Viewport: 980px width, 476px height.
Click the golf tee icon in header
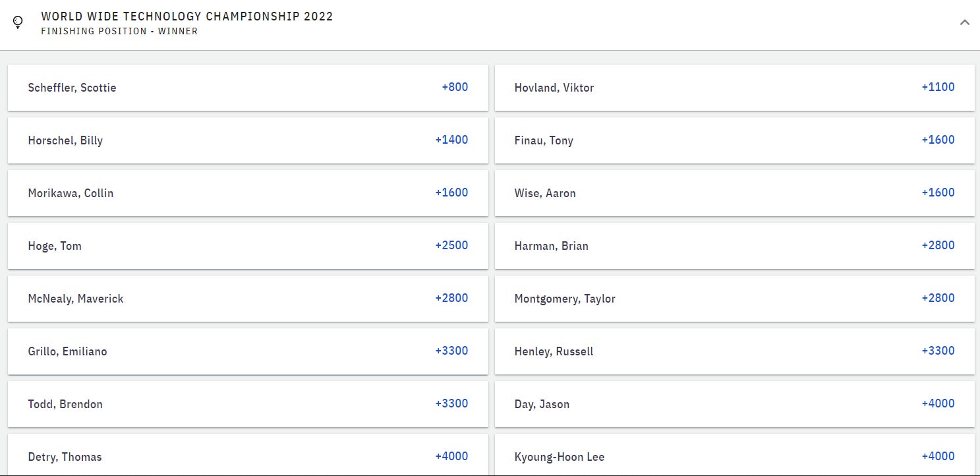[18, 22]
